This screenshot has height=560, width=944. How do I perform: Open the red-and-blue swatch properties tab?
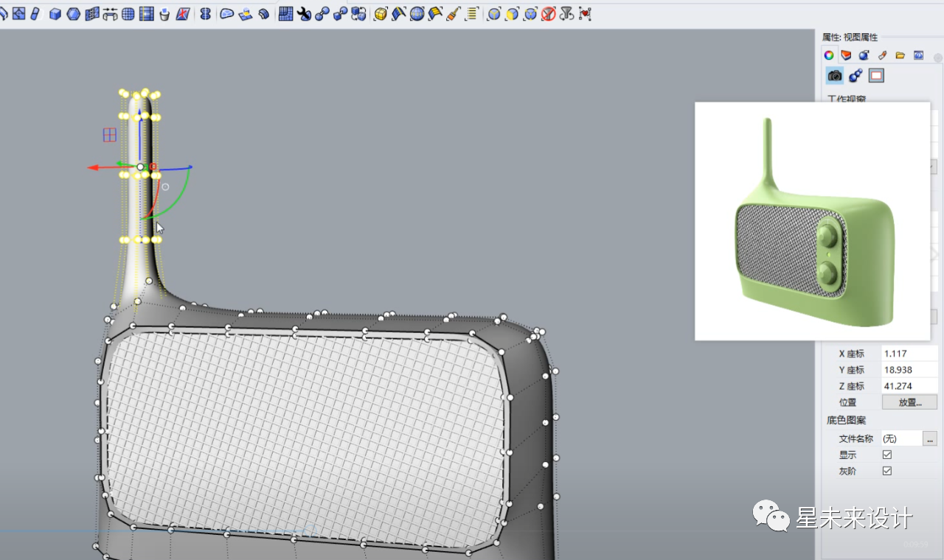point(847,55)
